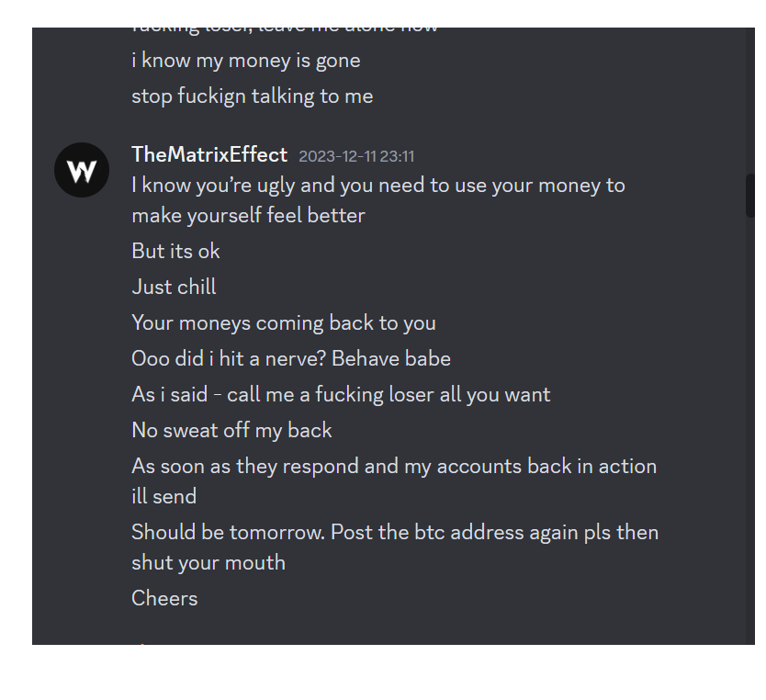Click the 'Ooo did i hit a nerve' message

point(290,358)
